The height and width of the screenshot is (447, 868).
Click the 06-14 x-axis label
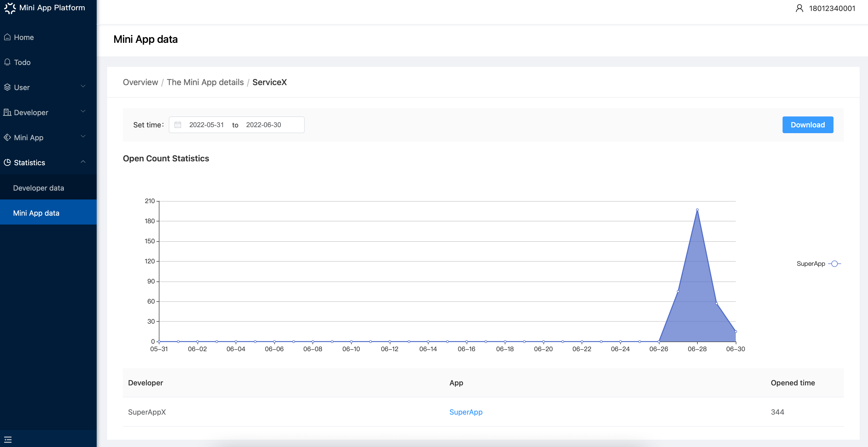click(428, 349)
